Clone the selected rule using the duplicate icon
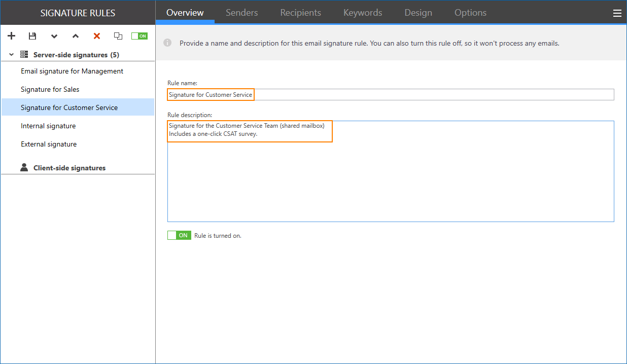627x364 pixels. 118,35
